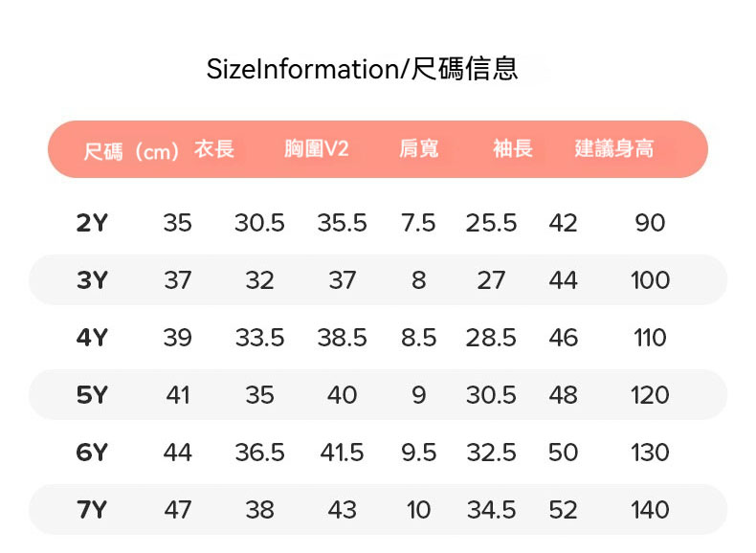Click the 肩寬 column header
This screenshot has width=756, height=553.
pyautogui.click(x=418, y=149)
